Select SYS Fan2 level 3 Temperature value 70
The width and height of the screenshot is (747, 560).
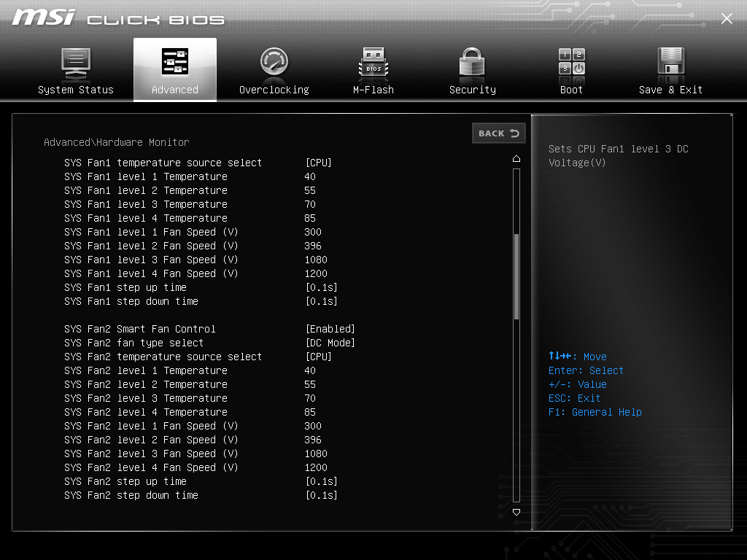310,398
